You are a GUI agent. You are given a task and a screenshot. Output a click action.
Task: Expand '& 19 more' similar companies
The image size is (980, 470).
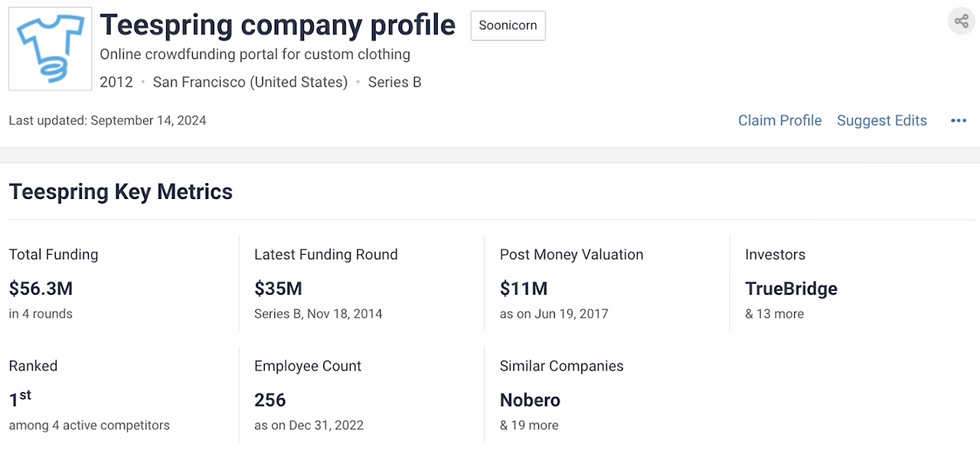point(529,426)
